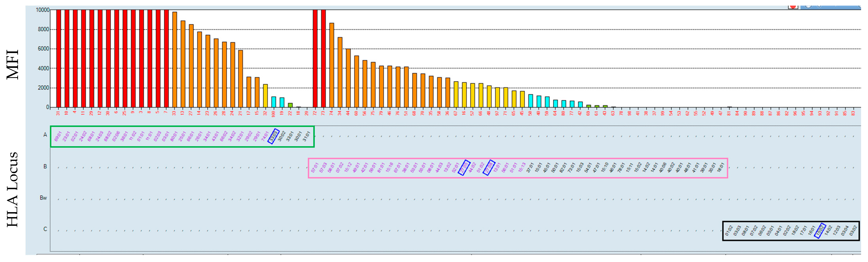Viewport: 868px width, 262px height.
Task: Select the cyan bar above bead 100
Action: click(x=274, y=102)
